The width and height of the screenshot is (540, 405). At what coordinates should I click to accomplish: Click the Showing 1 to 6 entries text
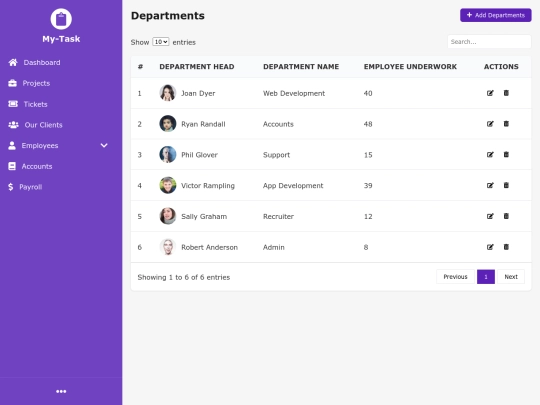184,277
